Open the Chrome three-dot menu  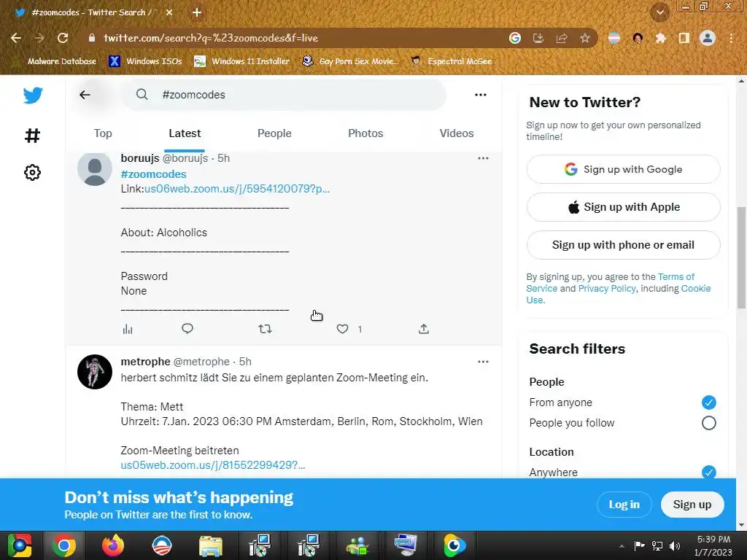tap(731, 38)
